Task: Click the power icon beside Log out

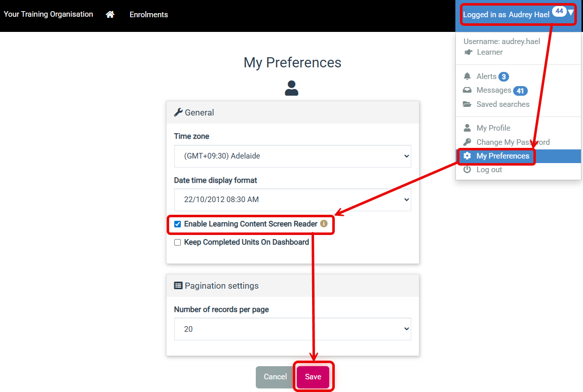Action: click(x=468, y=170)
